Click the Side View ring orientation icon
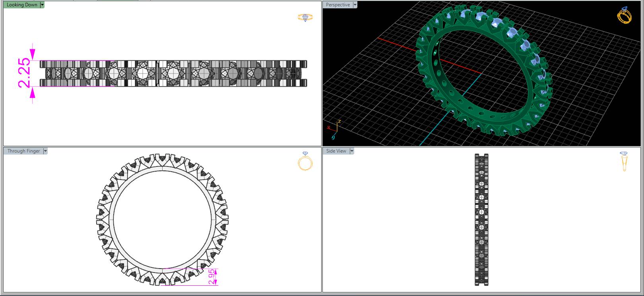The height and width of the screenshot is (296, 644). pos(624,161)
